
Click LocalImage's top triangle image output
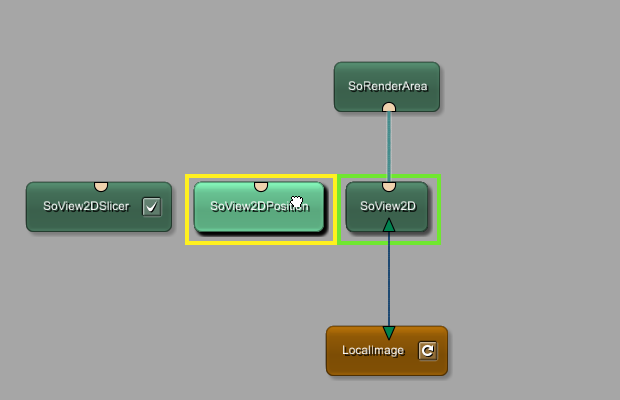coord(389,332)
